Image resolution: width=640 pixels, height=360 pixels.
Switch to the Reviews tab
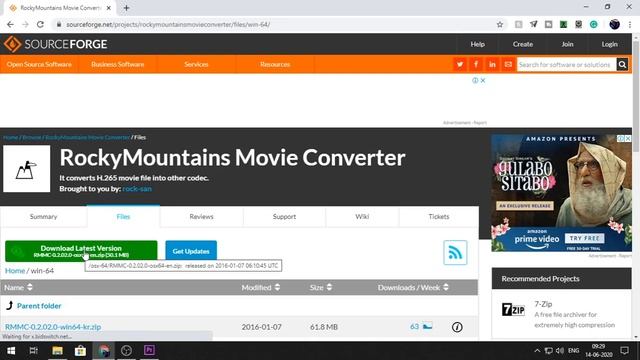[201, 216]
